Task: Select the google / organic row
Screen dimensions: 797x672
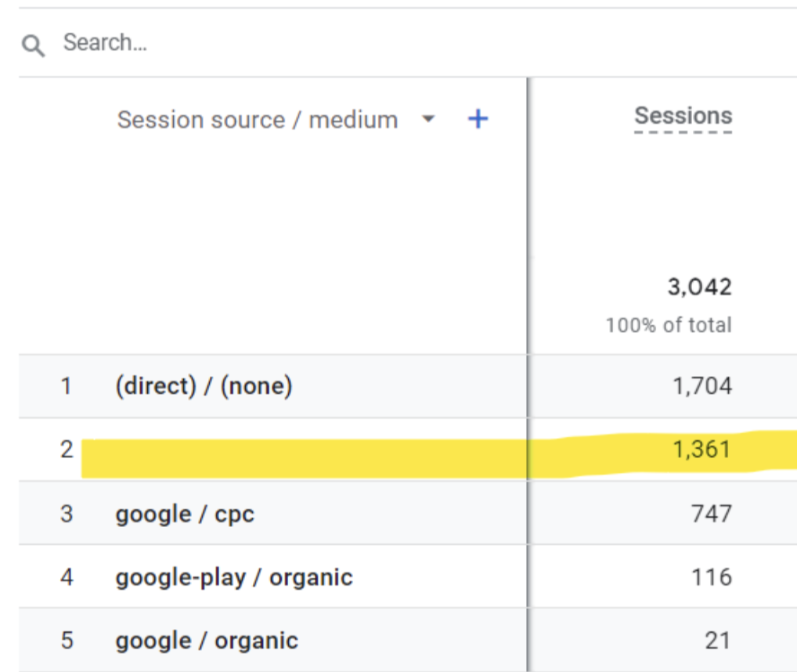Action: (408, 640)
